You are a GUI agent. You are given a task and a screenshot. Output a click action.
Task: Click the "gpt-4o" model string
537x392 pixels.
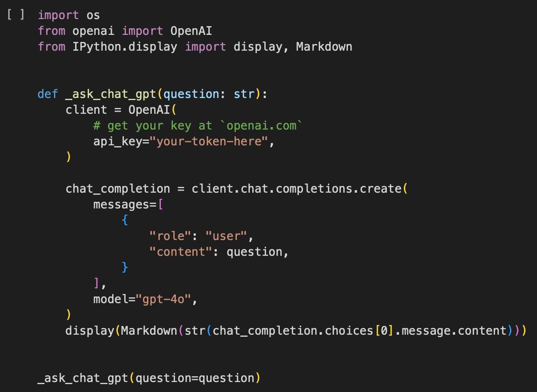coord(163,299)
